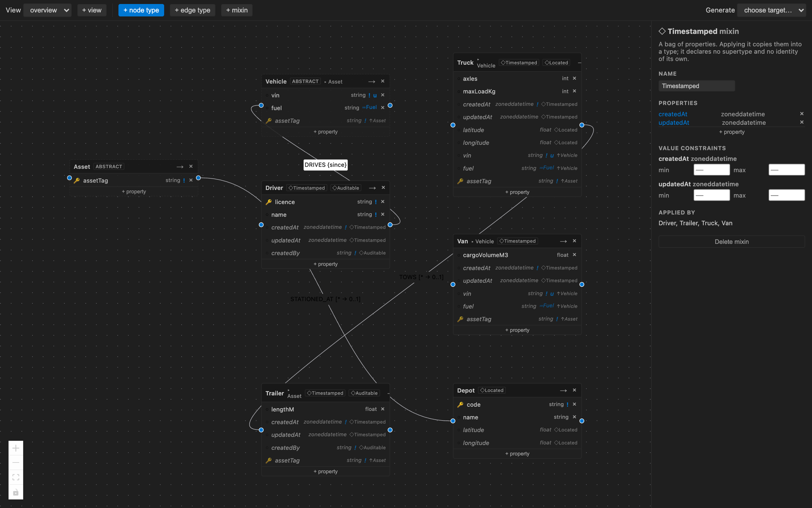Remove maxLoadKg property from Truck
812x508 pixels.
574,91
